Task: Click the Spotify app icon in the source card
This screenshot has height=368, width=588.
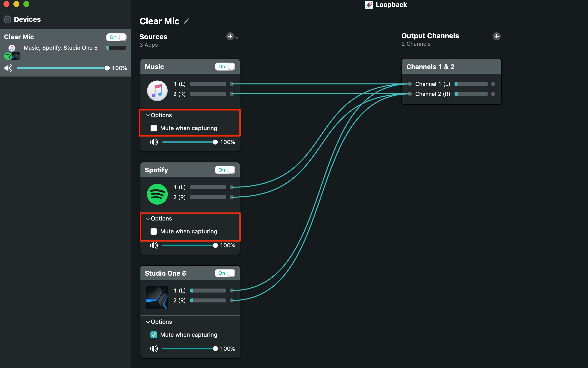Action: click(x=157, y=194)
